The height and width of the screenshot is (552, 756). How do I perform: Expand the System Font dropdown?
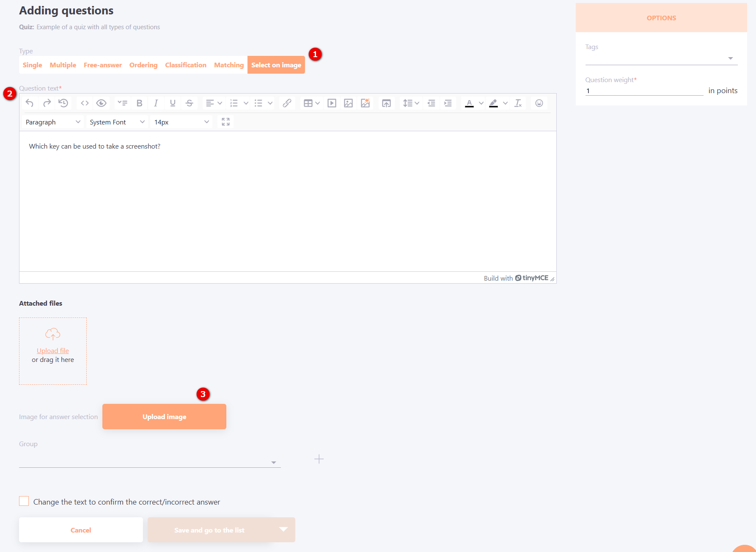click(x=117, y=122)
